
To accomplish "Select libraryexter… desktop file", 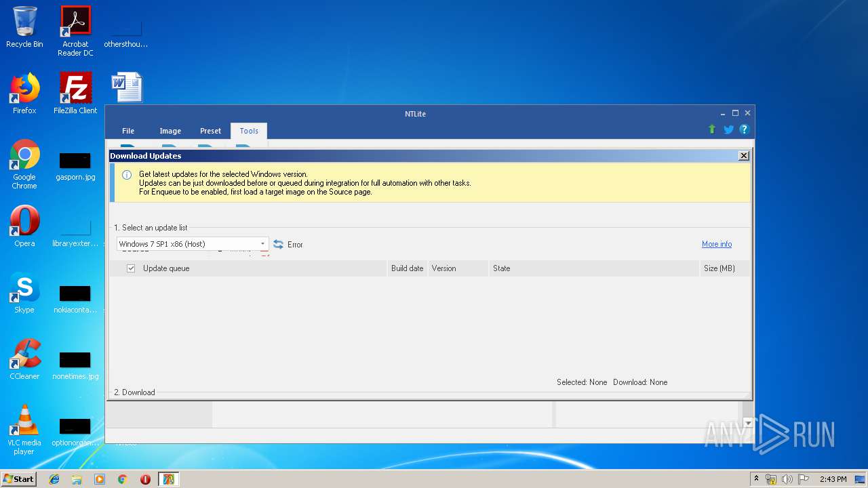I will coord(75,234).
